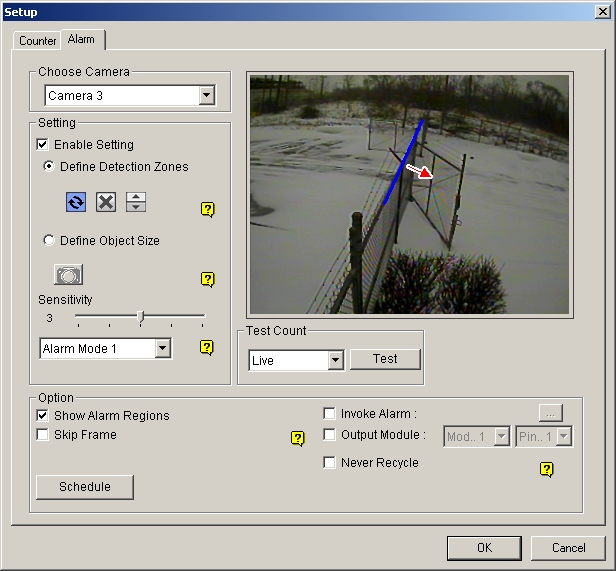Open help bubble beside Skip Frame

298,438
